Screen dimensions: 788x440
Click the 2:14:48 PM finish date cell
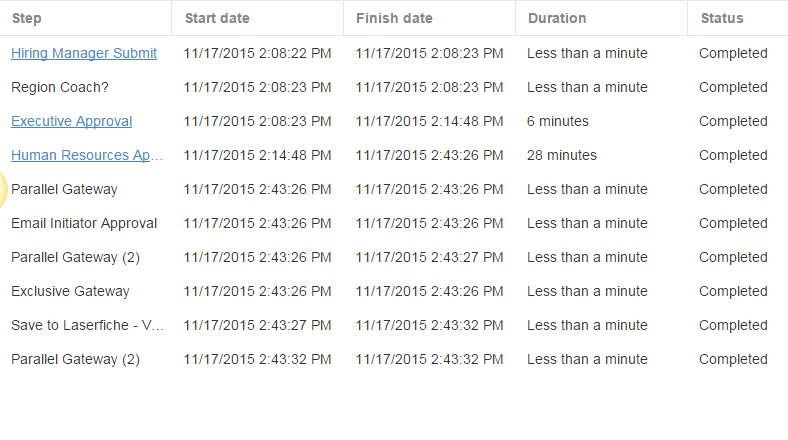pos(429,121)
